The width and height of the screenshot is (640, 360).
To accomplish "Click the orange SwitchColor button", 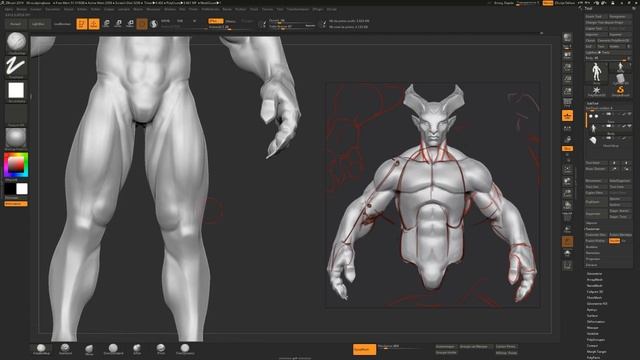I will point(16,204).
